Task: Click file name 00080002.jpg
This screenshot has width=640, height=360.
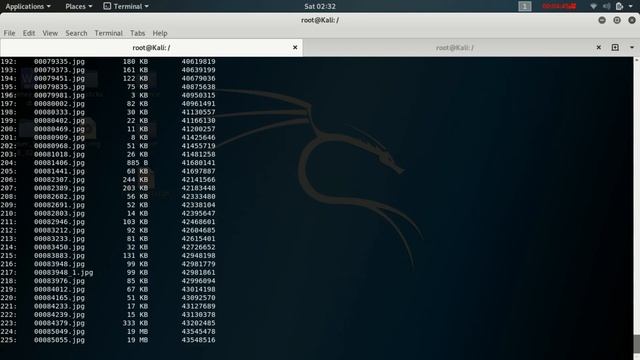Action: pos(59,104)
